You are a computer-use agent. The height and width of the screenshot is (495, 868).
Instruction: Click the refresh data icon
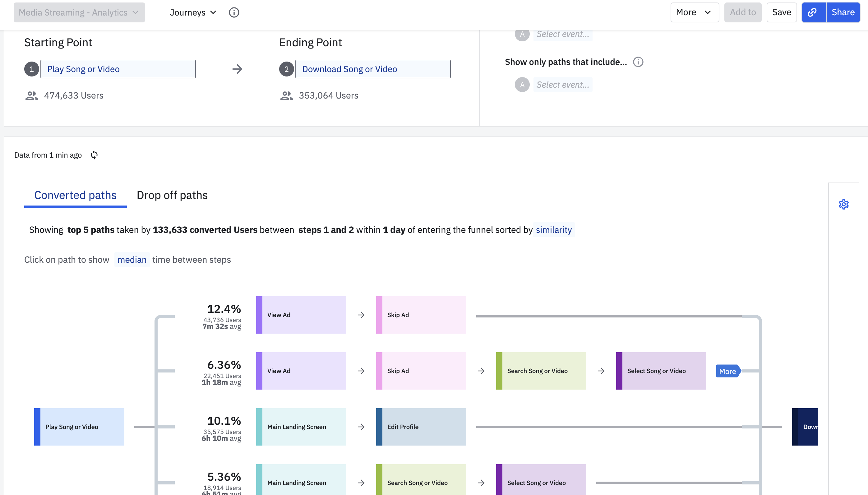[x=94, y=155]
